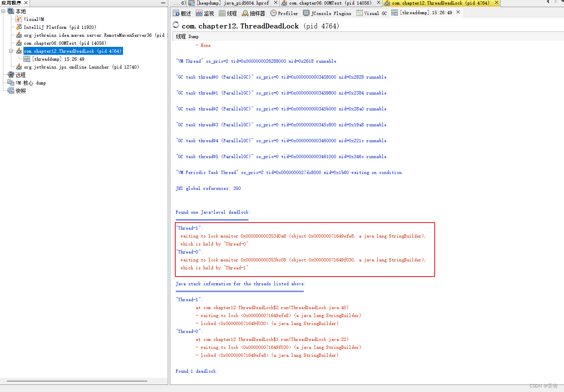Click 'GC task thread#0 (ParallelGC)' line

point(281,77)
